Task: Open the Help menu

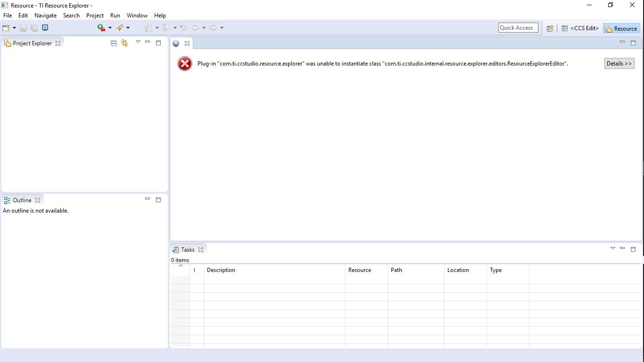Action: (x=160, y=16)
